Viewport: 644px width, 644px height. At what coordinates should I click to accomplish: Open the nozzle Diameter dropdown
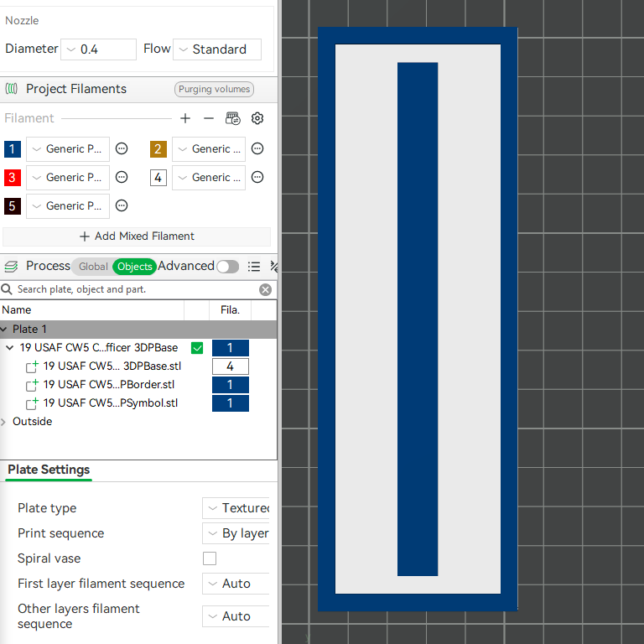click(99, 49)
